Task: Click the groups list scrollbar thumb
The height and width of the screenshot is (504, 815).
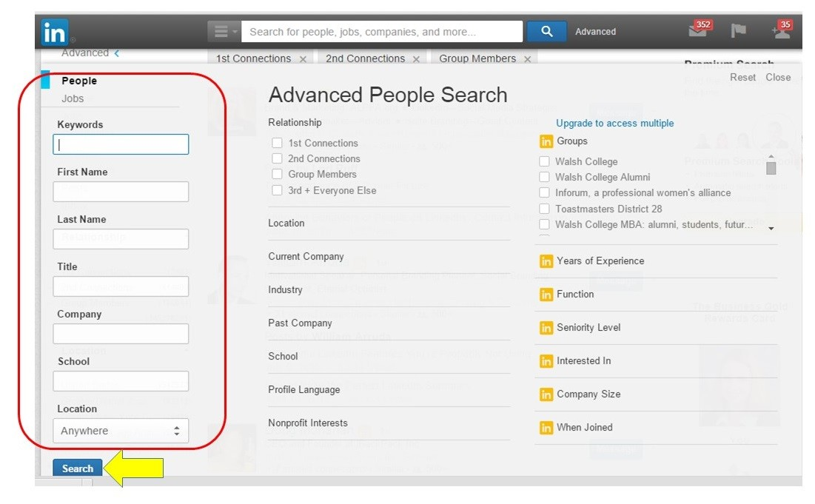Action: tap(771, 168)
